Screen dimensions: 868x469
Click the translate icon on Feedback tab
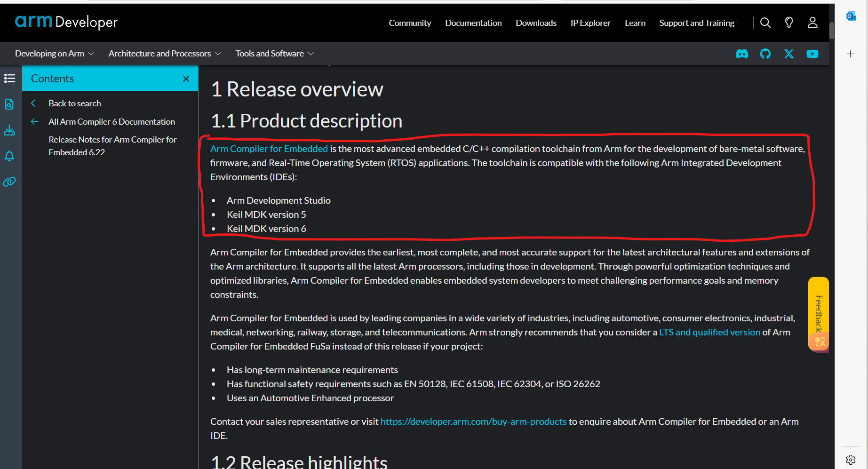tap(820, 342)
